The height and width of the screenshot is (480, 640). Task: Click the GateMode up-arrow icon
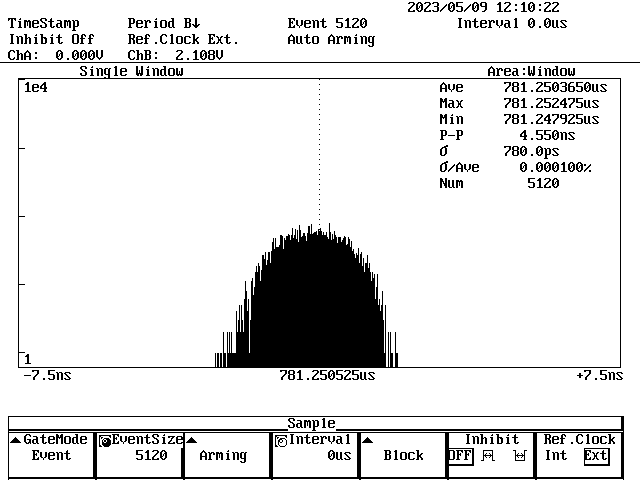15,440
